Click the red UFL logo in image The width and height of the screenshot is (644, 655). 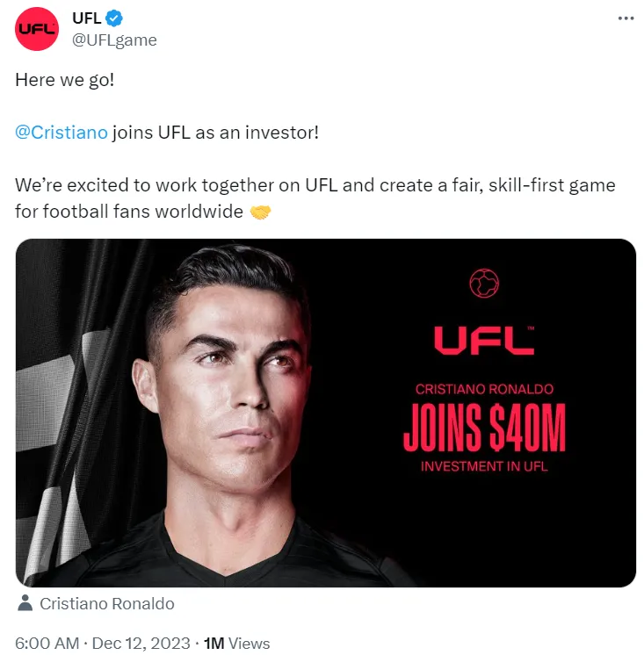[x=484, y=340]
